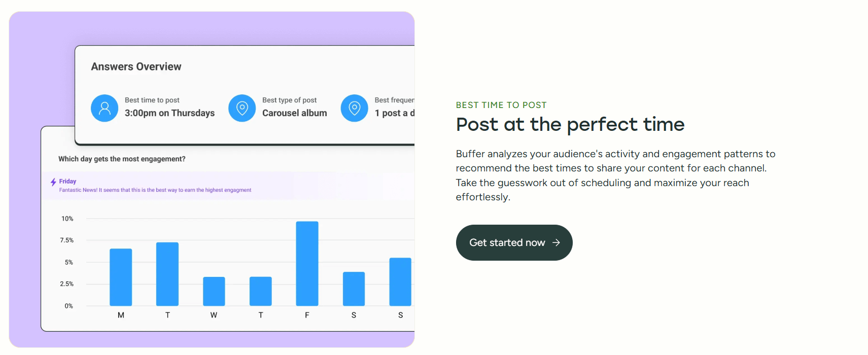The width and height of the screenshot is (868, 355).
Task: Click the Friday label in the insight banner
Action: pos(68,181)
